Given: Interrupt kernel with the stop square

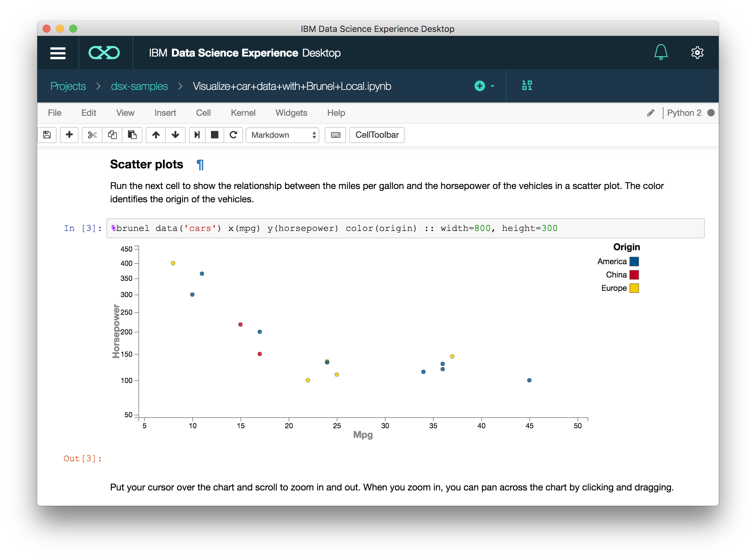Looking at the screenshot, I should pos(215,135).
